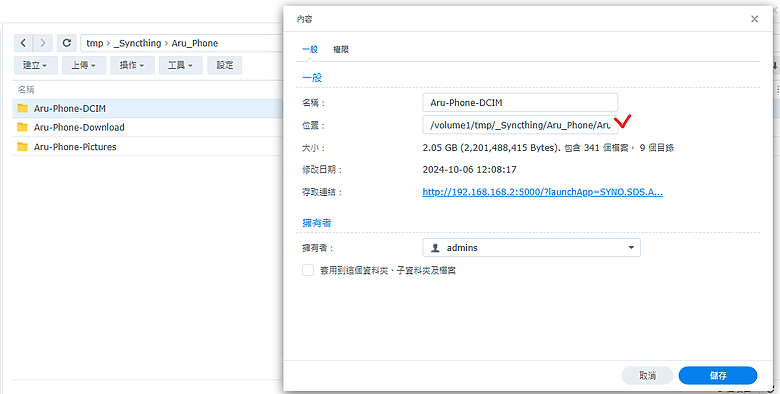The height and width of the screenshot is (394, 780).
Task: Open the 上傳 dropdown menu
Action: coord(84,65)
